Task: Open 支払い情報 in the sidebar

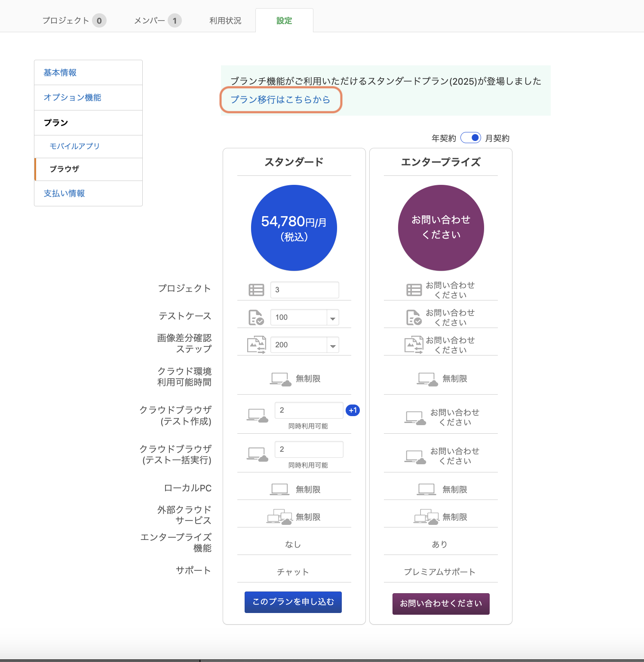Action: tap(88, 193)
